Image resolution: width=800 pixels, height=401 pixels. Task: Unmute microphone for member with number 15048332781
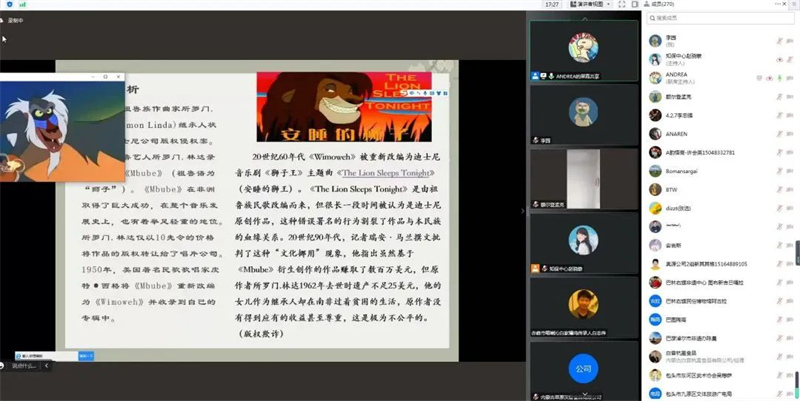point(780,153)
